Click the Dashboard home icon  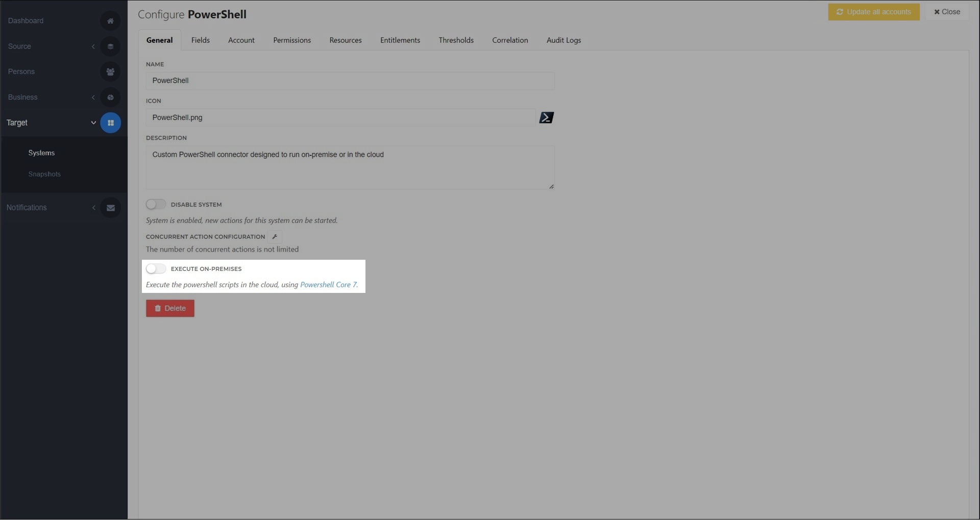pyautogui.click(x=110, y=21)
